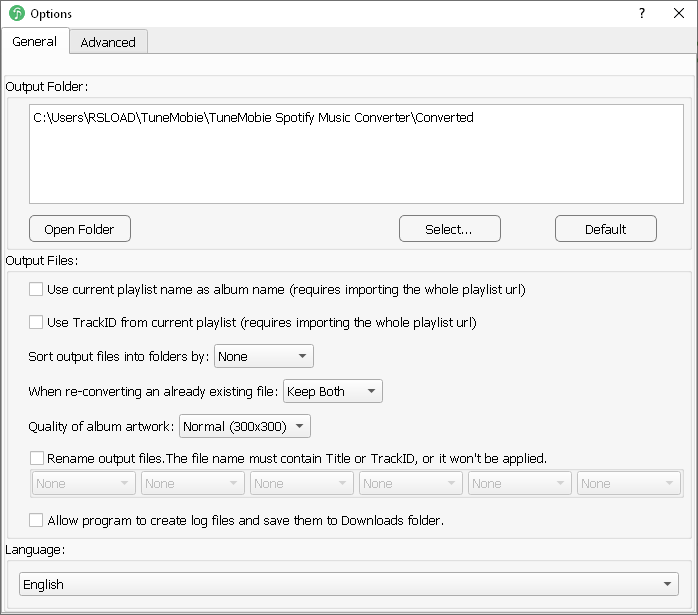Open the fourth rename None dropdown
This screenshot has height=615, width=698.
tap(411, 483)
